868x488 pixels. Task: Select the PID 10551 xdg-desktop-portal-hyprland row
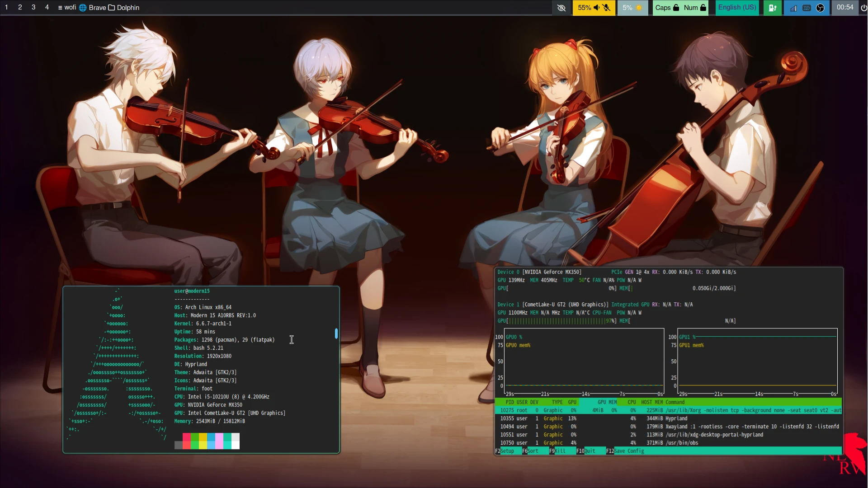click(x=668, y=435)
